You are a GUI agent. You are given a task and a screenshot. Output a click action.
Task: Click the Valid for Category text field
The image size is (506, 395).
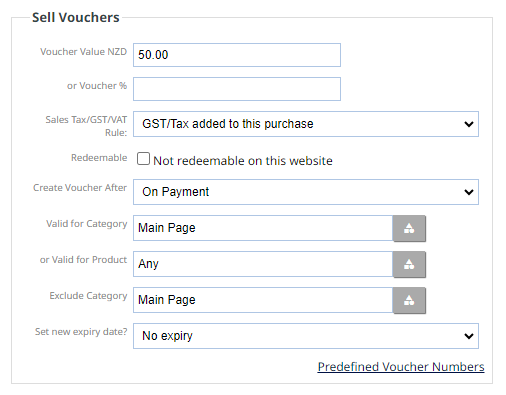coord(263,228)
